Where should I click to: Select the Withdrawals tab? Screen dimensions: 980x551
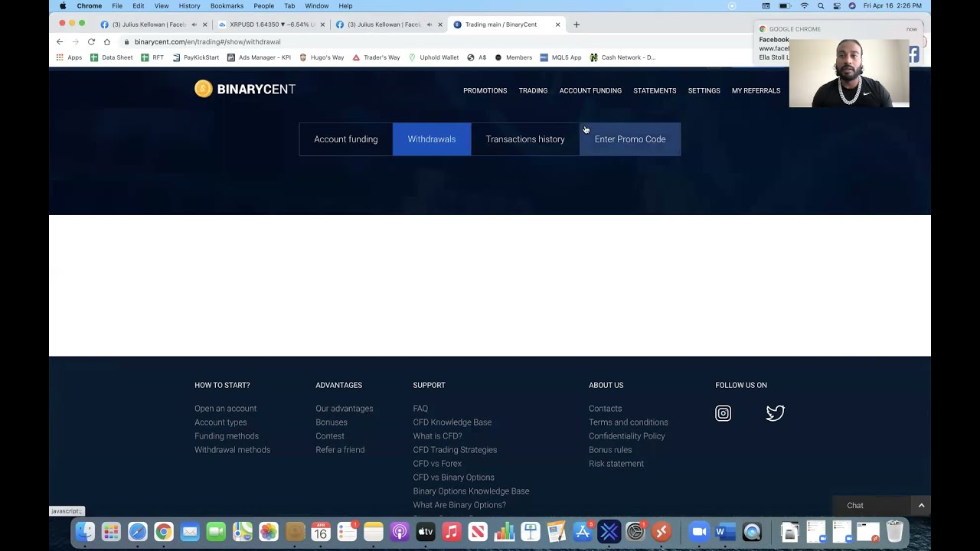tap(432, 139)
